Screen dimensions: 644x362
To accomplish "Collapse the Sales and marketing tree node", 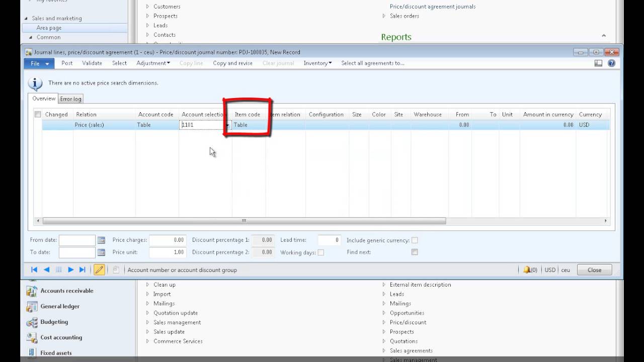I will point(27,19).
